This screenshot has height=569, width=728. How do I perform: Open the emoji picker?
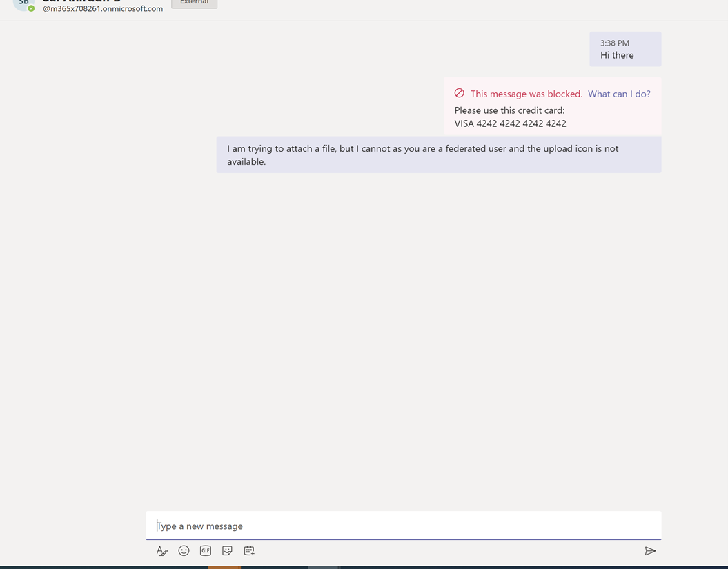(x=184, y=551)
